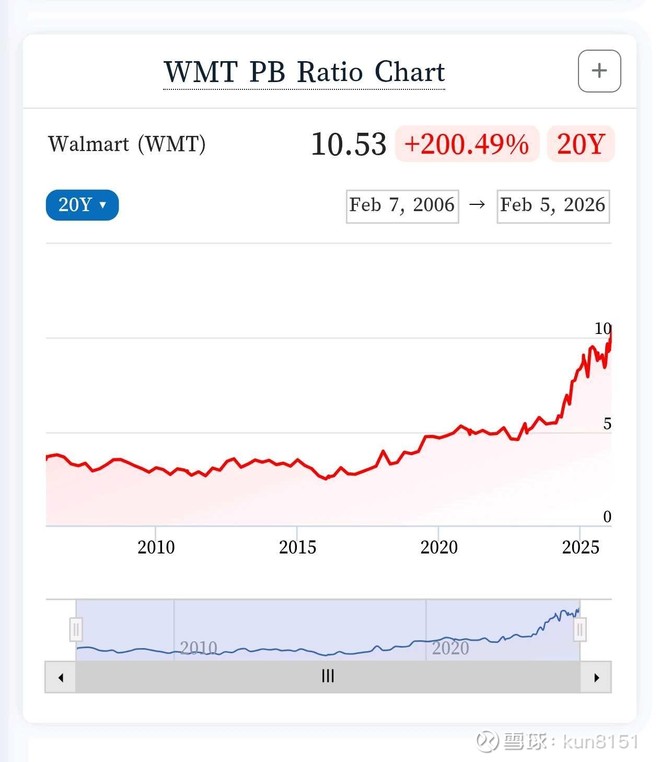Select the start date field Feb 7, 2006
This screenshot has width=660, height=762.
click(x=402, y=205)
